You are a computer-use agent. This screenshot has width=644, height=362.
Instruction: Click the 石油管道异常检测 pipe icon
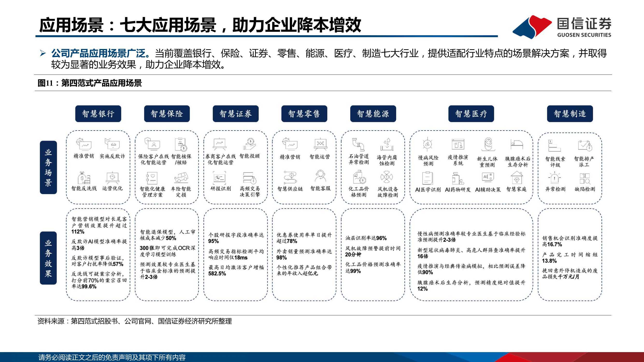pos(358,144)
